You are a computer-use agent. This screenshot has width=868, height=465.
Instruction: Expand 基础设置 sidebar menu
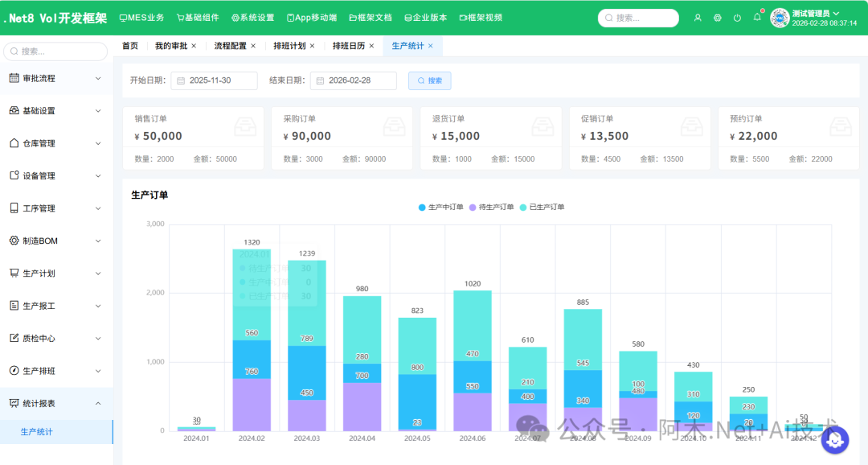(x=55, y=110)
